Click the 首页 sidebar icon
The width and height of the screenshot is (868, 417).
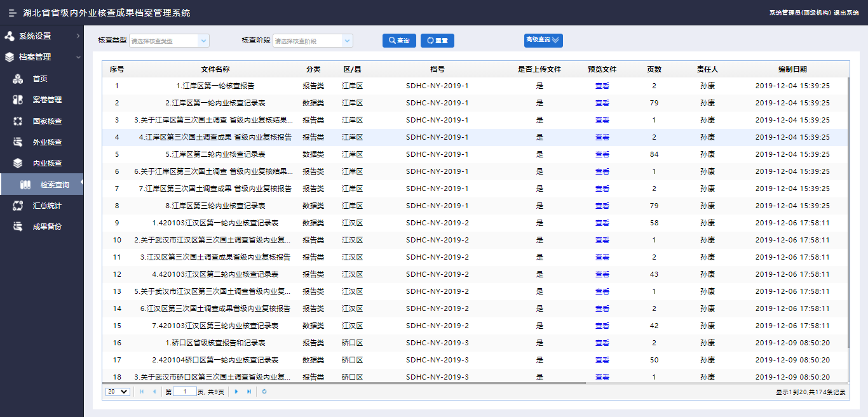[18, 79]
